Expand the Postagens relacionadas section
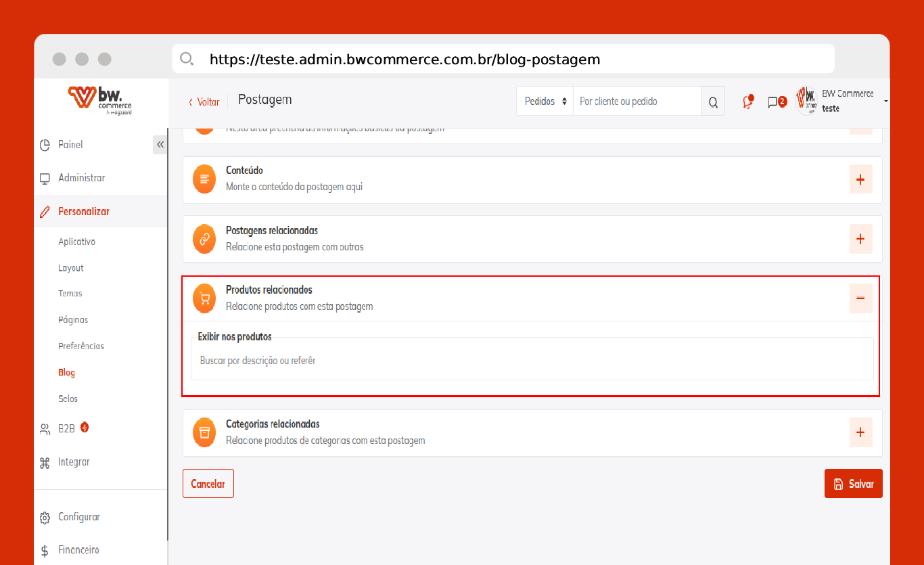 point(860,239)
